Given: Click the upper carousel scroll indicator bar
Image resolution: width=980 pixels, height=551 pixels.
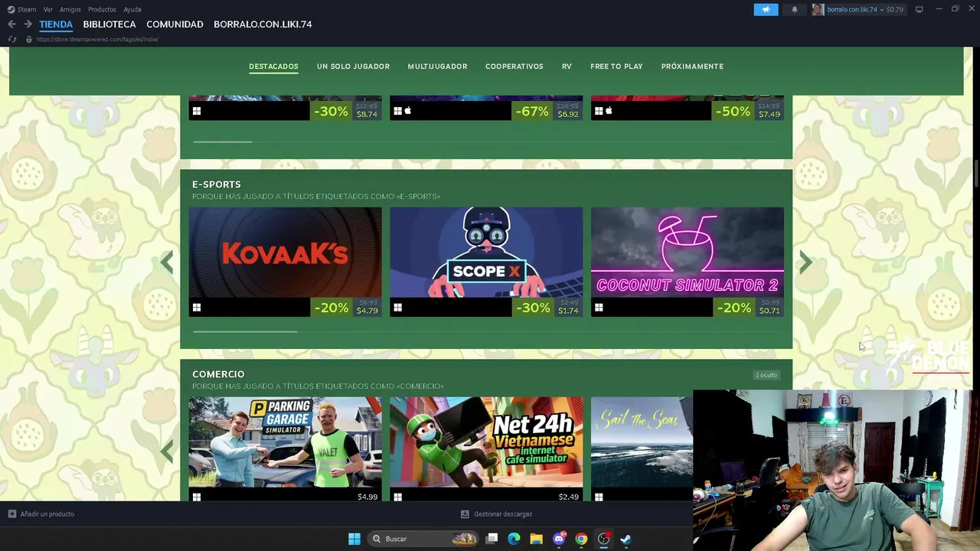Looking at the screenshot, I should [222, 142].
